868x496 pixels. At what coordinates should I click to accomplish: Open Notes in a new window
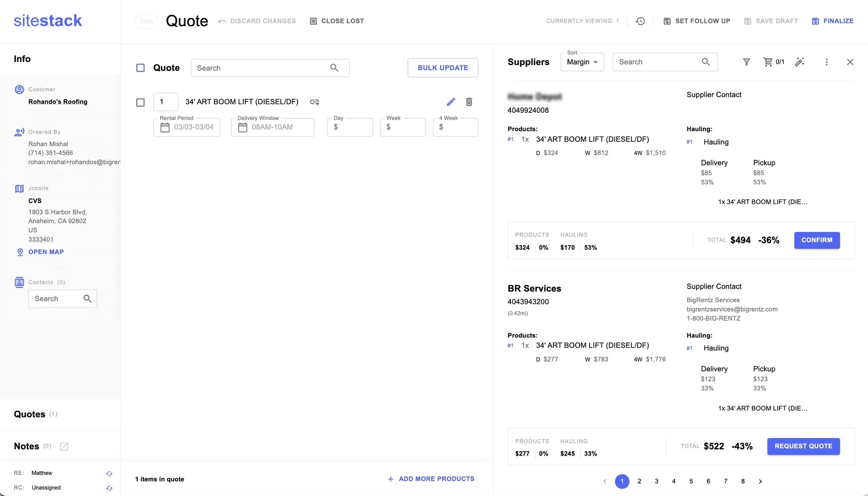[x=64, y=446]
